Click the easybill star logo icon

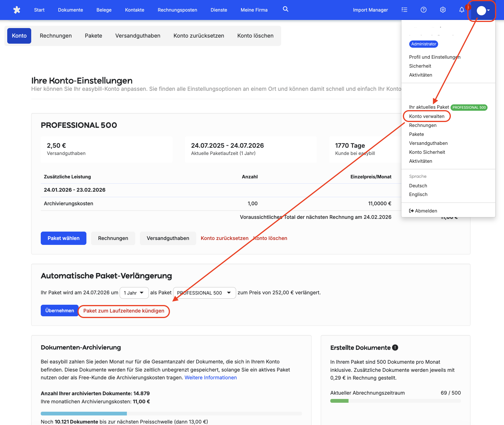(x=17, y=10)
